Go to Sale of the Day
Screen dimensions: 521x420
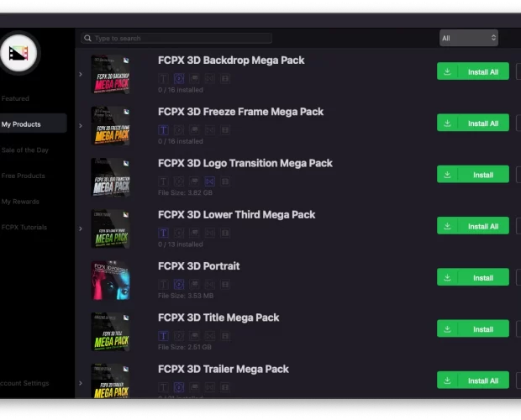(25, 150)
